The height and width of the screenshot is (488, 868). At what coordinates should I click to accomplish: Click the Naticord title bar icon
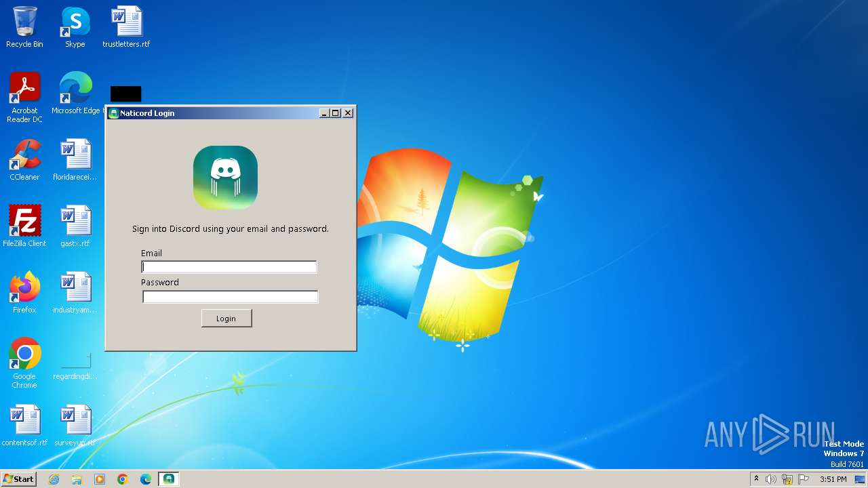tap(114, 113)
